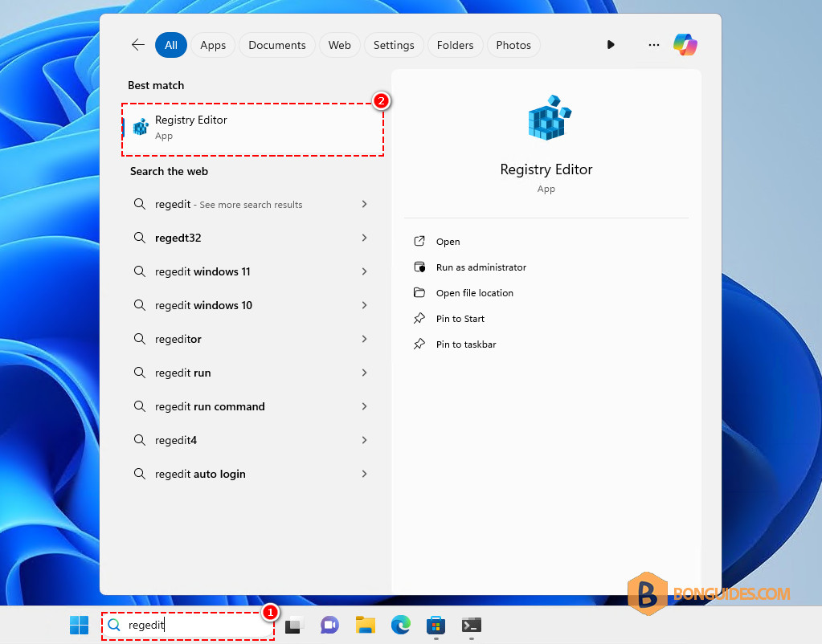
Task: Expand chevron next to regedit run
Action: 364,373
